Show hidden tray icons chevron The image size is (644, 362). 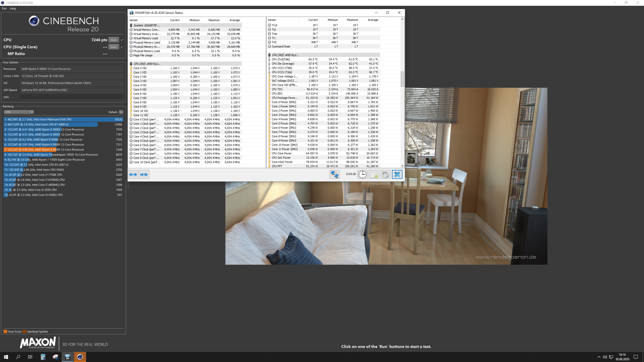point(599,357)
